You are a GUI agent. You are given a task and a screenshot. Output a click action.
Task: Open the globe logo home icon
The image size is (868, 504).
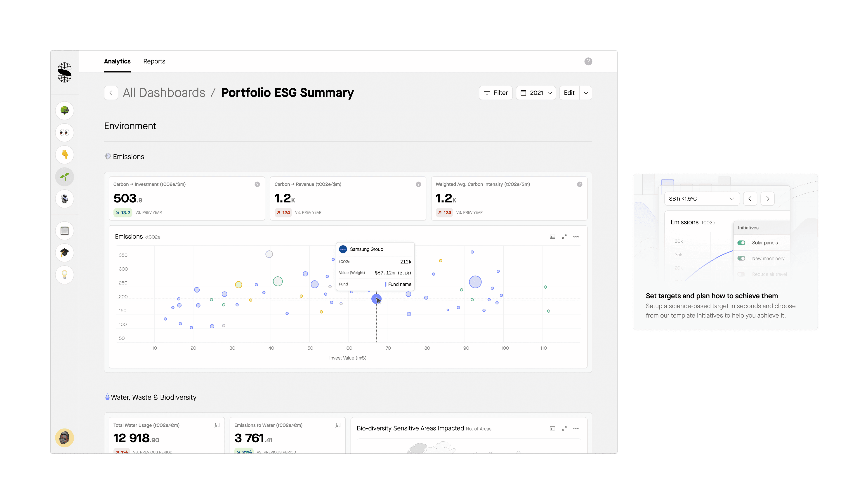click(64, 72)
